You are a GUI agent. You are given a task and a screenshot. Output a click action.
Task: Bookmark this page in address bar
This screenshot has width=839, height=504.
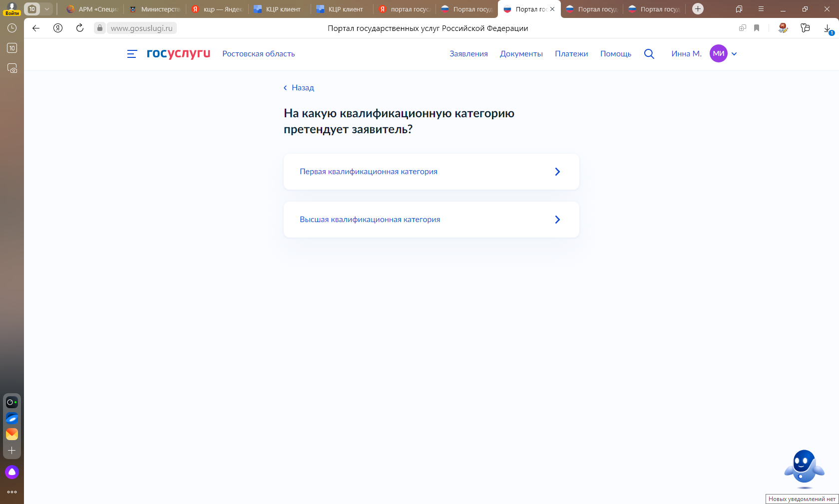pos(757,28)
